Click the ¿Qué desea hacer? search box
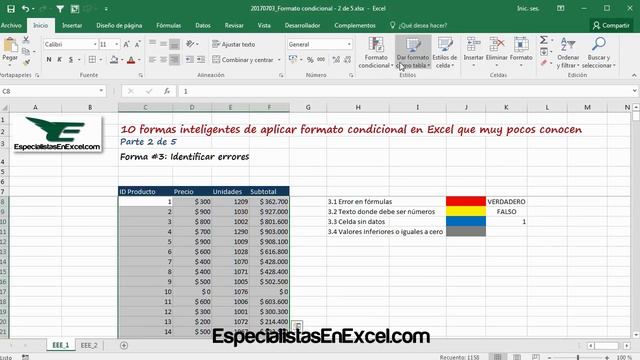 (418, 25)
